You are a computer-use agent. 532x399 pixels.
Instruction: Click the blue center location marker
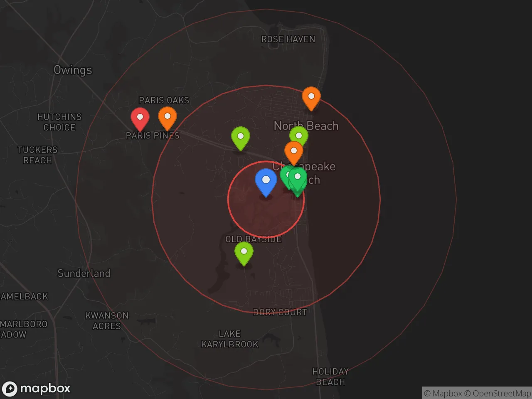pyautogui.click(x=266, y=181)
